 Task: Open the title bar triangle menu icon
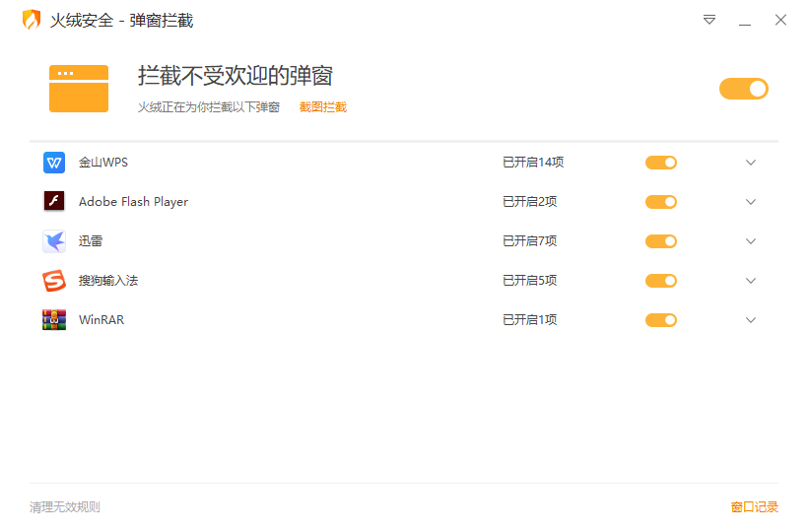pos(709,20)
